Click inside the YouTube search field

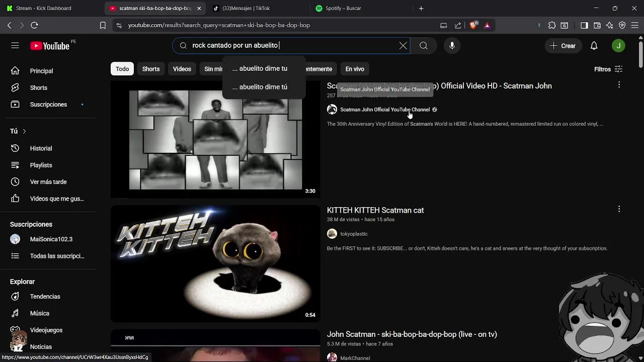tap(292, 46)
